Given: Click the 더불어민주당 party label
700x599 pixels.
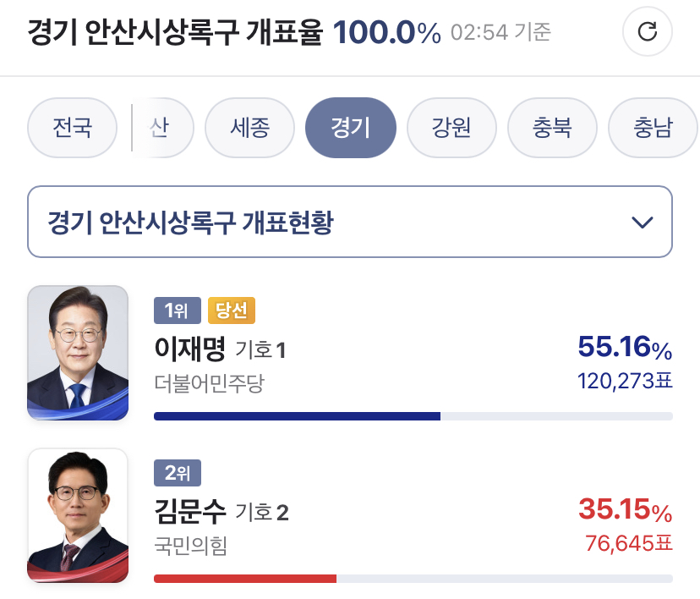Looking at the screenshot, I should 209,383.
